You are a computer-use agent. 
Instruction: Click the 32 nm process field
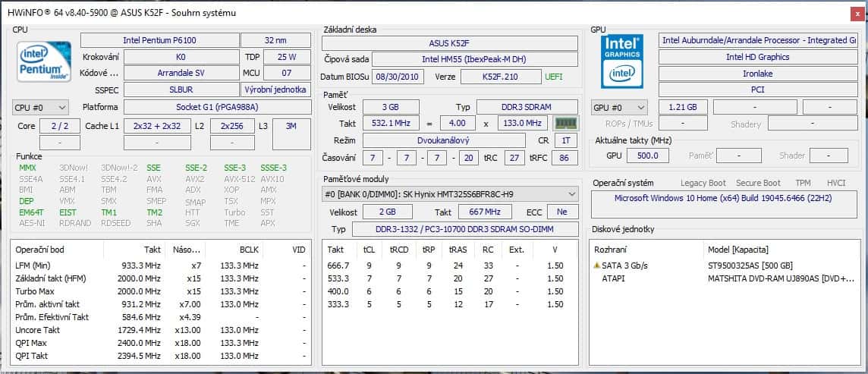pyautogui.click(x=275, y=40)
